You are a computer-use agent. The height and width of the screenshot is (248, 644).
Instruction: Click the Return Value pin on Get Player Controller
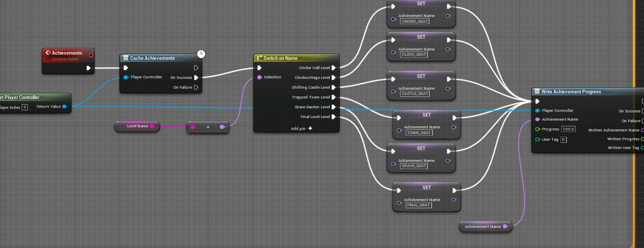click(64, 107)
